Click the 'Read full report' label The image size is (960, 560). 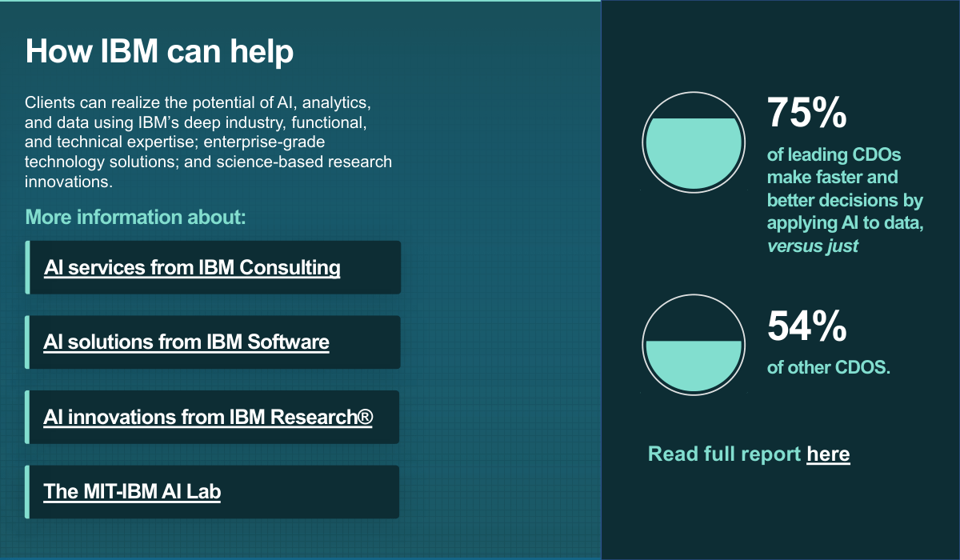pos(724,454)
